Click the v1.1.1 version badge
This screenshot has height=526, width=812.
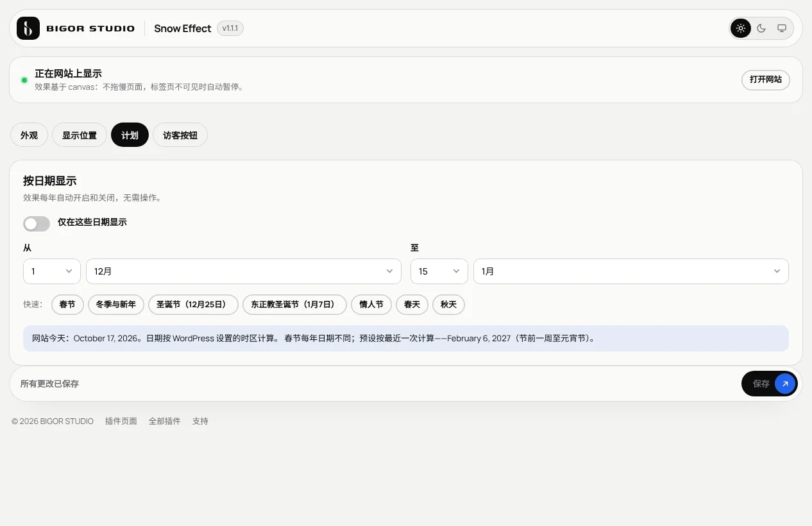tap(230, 28)
